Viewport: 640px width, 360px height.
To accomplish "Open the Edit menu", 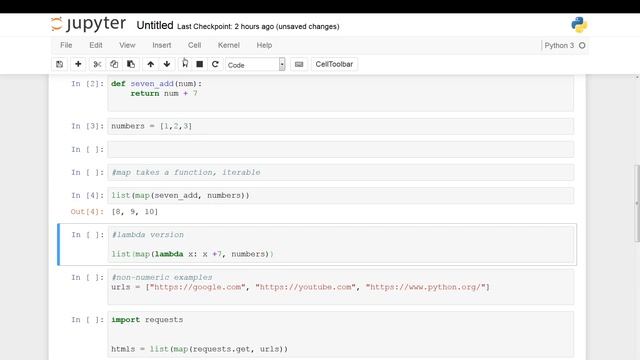I will pos(96,45).
